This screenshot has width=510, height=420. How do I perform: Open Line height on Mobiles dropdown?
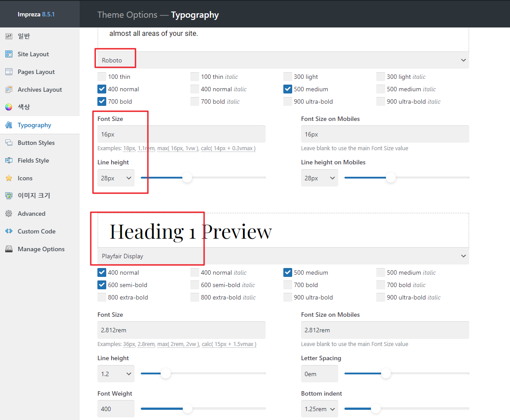[319, 178]
